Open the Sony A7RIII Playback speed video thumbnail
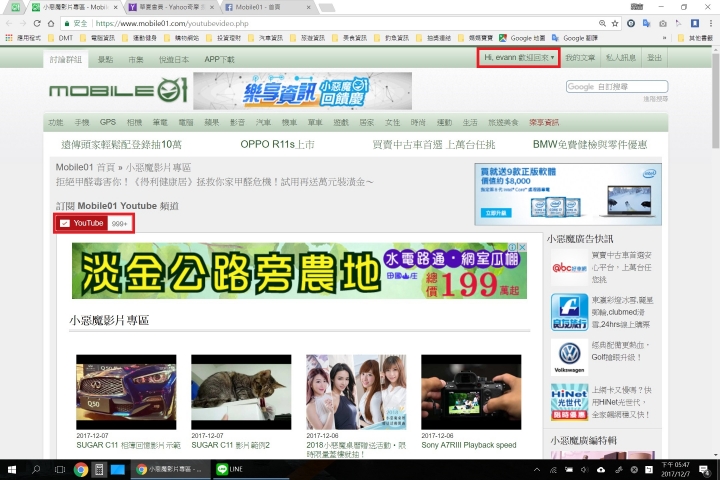Image resolution: width=720 pixels, height=480 pixels. click(471, 392)
